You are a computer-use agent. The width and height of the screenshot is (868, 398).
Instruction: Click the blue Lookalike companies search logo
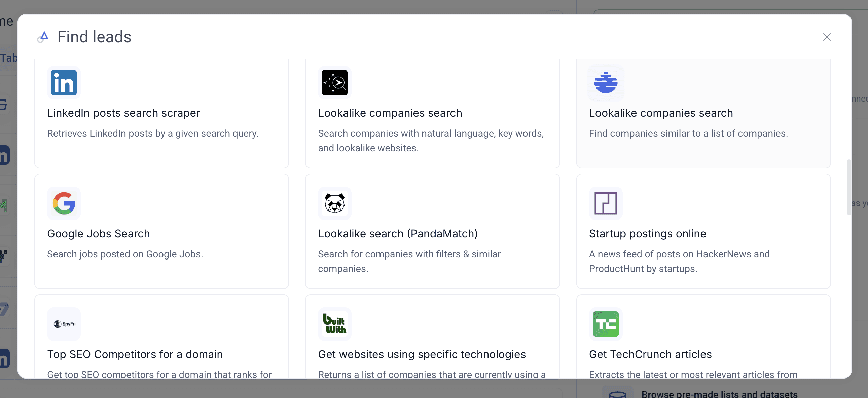[x=606, y=83]
